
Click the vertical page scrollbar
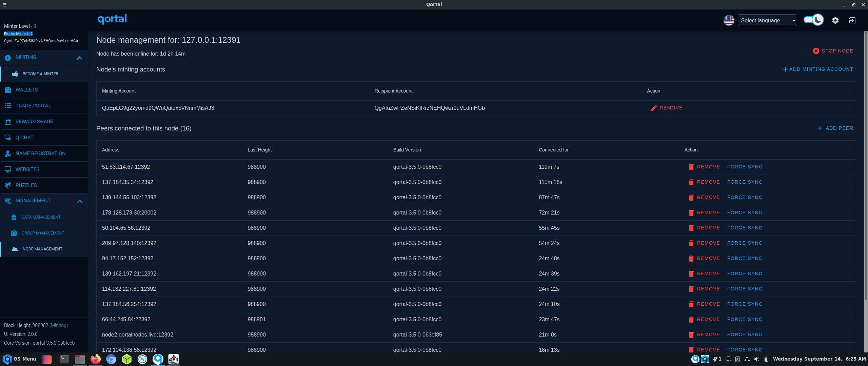coord(866,166)
